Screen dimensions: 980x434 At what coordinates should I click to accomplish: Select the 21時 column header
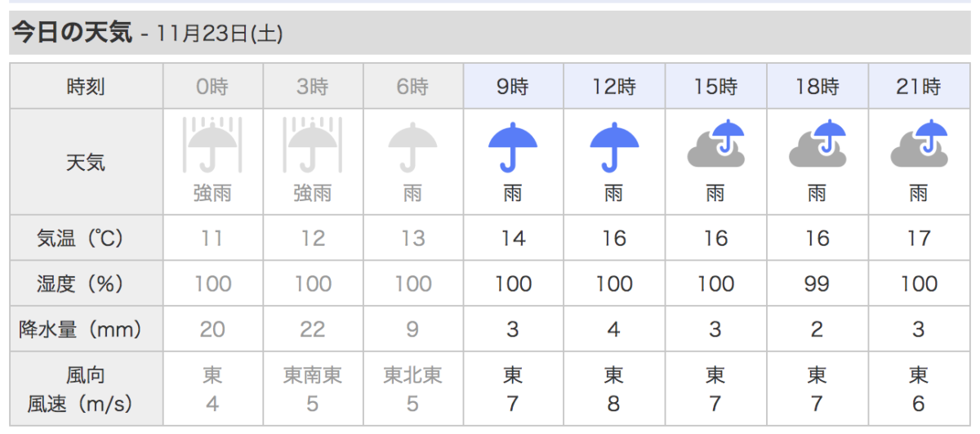tap(919, 86)
